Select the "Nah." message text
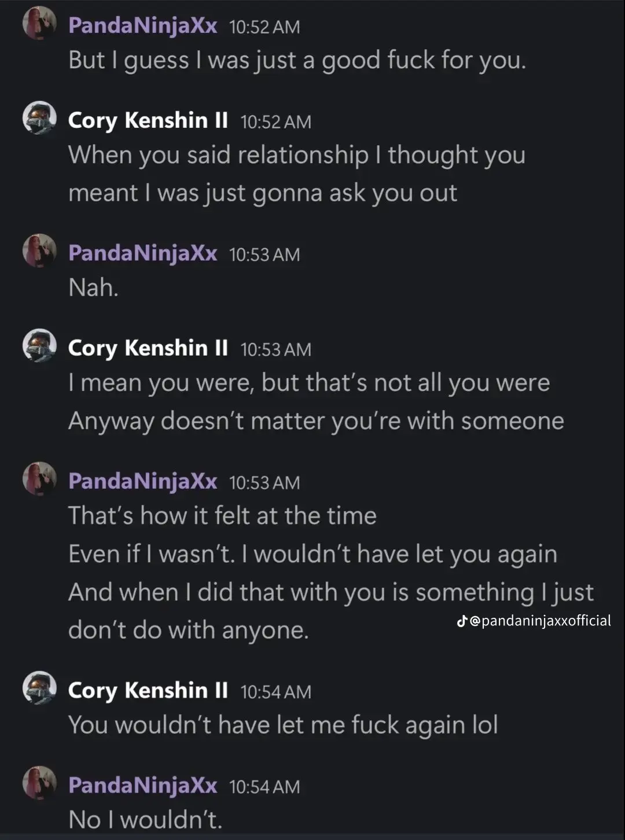 click(x=94, y=287)
